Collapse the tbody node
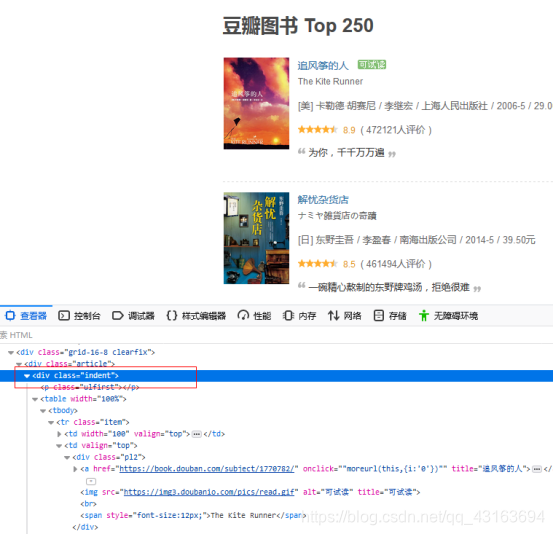The height and width of the screenshot is (535, 554). (43, 411)
